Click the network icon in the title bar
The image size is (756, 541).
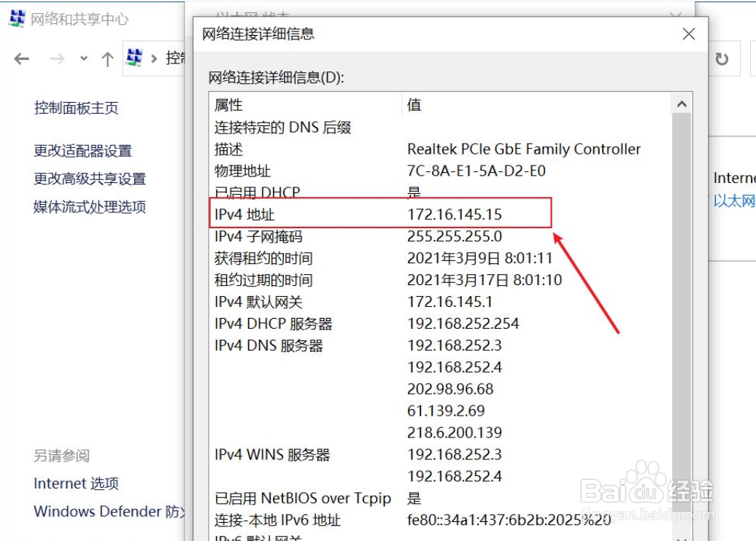point(15,18)
